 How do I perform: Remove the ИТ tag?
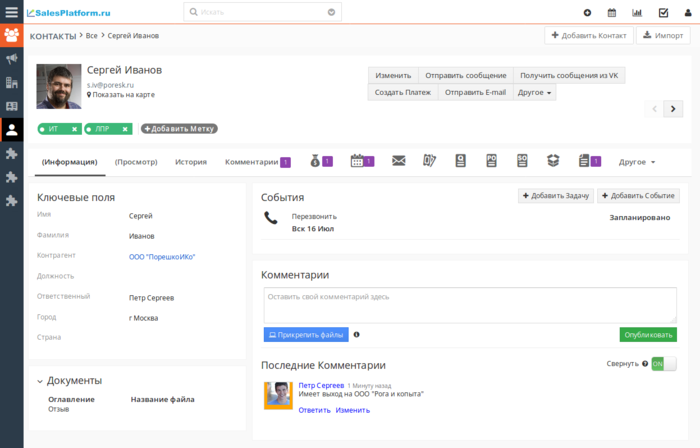point(75,129)
